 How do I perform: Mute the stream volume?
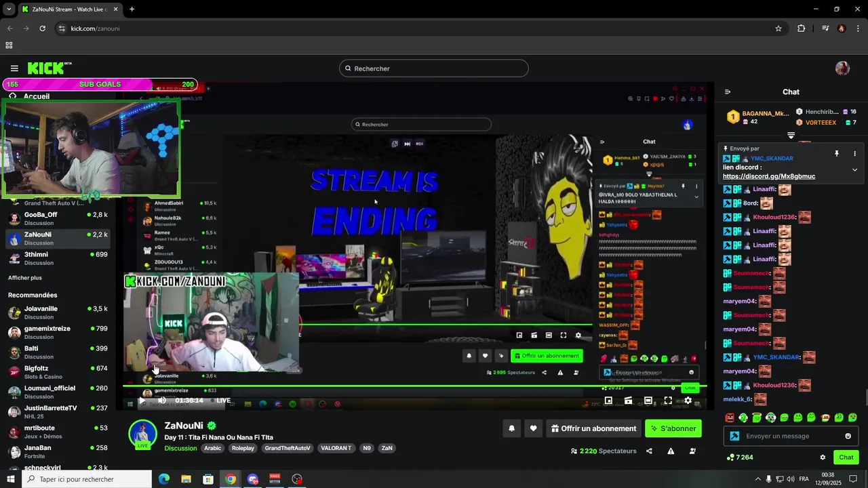point(161,401)
